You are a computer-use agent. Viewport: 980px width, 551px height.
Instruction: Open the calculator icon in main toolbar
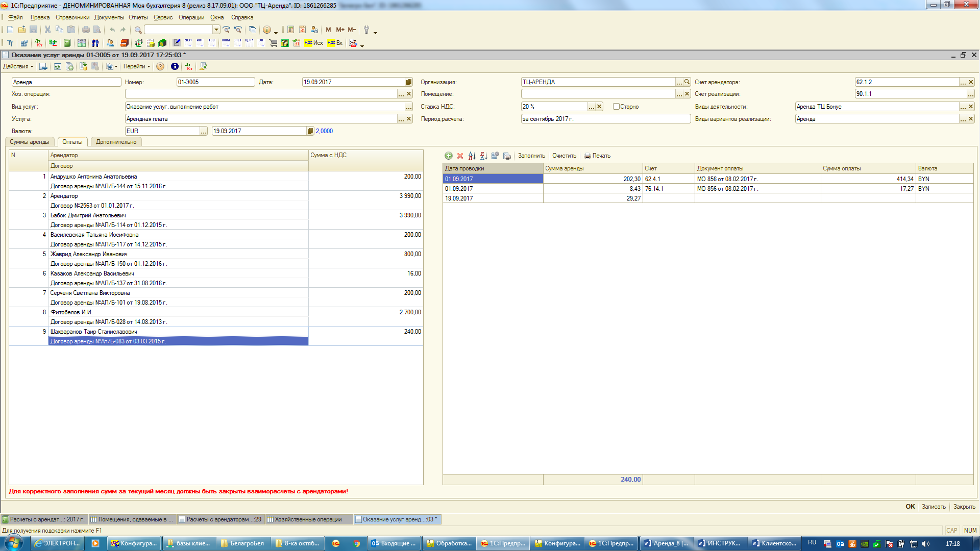[x=290, y=30]
